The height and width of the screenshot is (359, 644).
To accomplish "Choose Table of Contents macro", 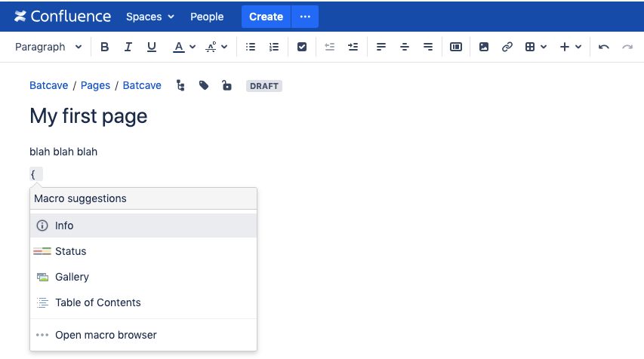I will (97, 302).
